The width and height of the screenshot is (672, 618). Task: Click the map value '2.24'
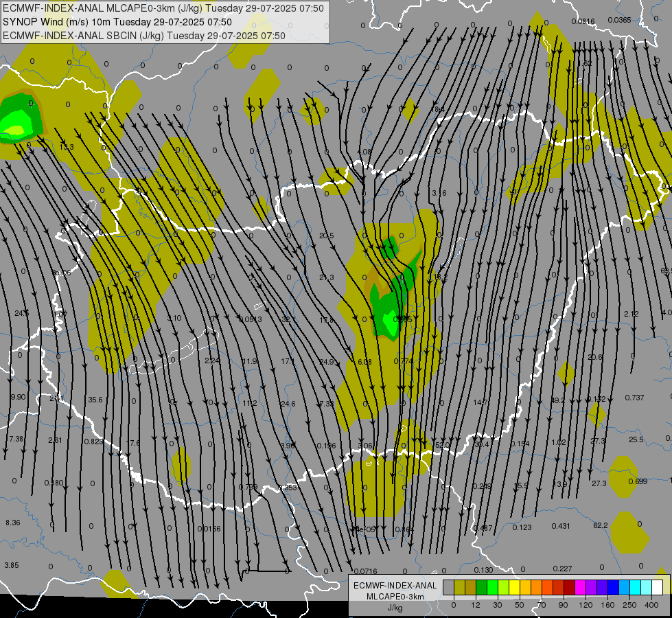coord(212,360)
